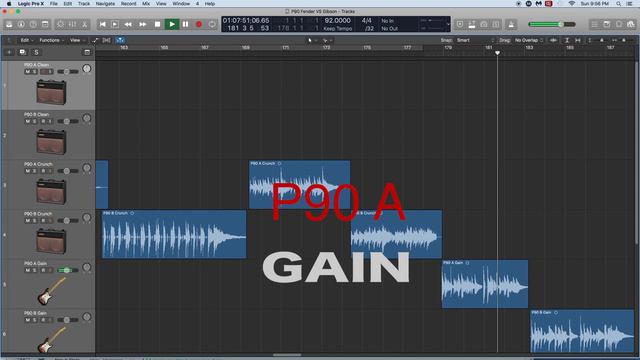Open Track Header configuration button
This screenshot has height=360, width=640.
[x=87, y=52]
